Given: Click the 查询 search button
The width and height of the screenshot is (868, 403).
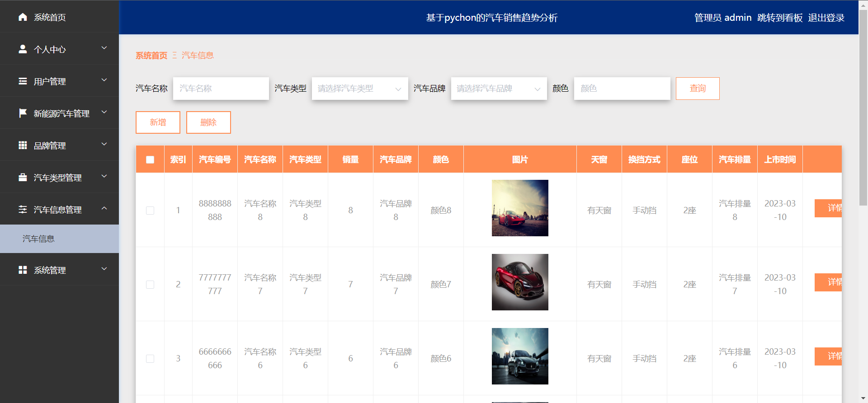Looking at the screenshot, I should click(698, 89).
